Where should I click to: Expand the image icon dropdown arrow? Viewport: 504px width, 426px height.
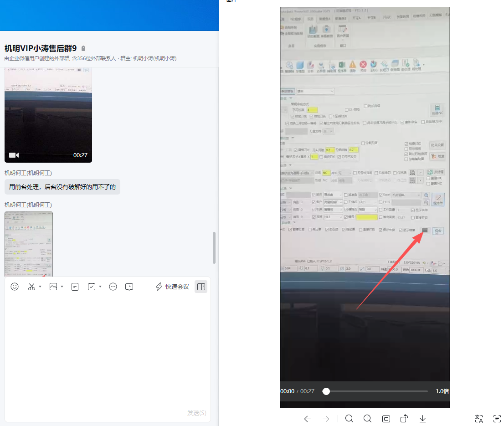[62, 287]
